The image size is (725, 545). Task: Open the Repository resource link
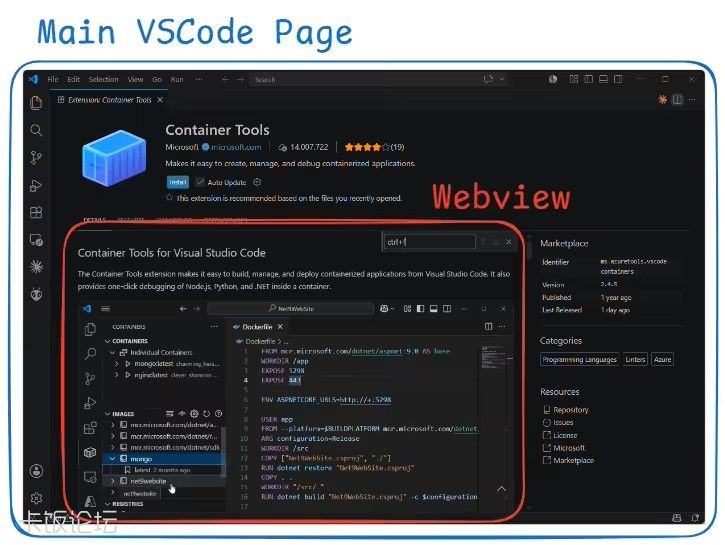coord(571,410)
